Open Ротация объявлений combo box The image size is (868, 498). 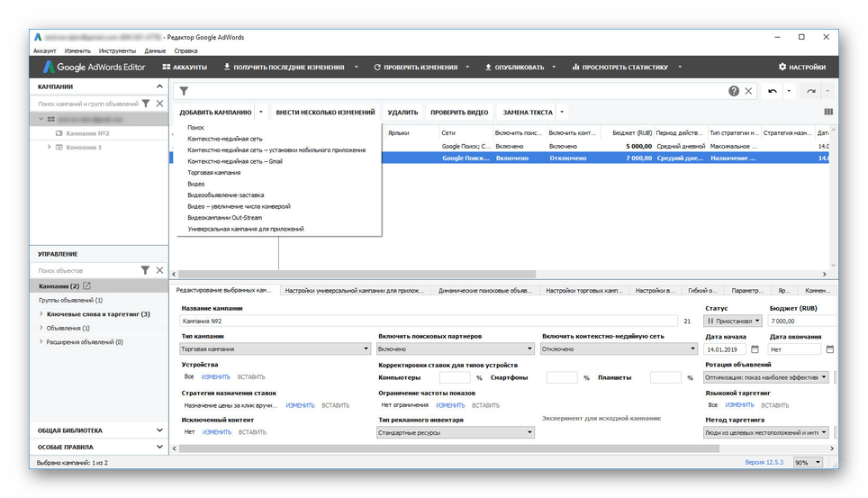pyautogui.click(x=765, y=377)
